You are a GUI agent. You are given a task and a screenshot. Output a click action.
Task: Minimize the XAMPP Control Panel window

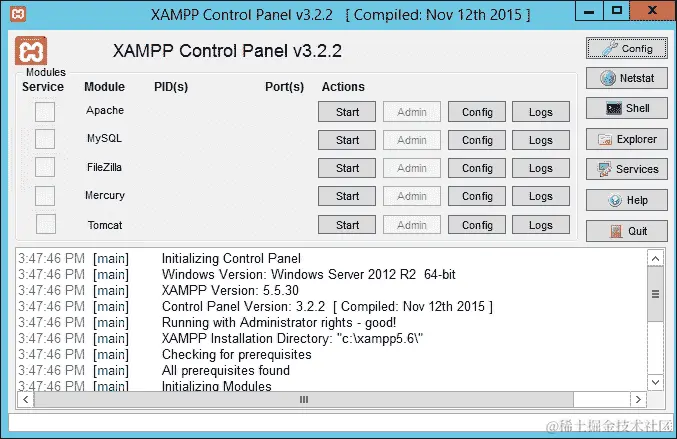click(x=589, y=10)
